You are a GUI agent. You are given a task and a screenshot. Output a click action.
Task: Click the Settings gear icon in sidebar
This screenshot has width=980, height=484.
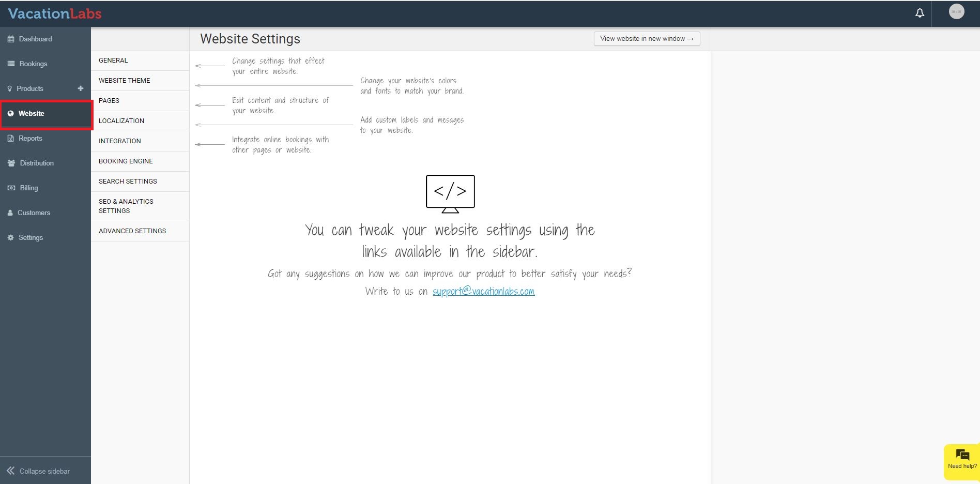pos(10,238)
